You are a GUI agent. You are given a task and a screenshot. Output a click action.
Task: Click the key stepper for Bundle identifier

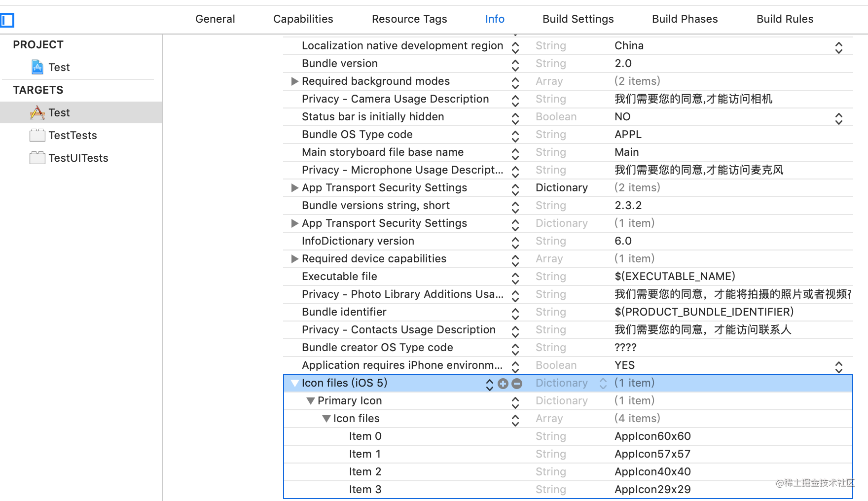click(x=515, y=314)
